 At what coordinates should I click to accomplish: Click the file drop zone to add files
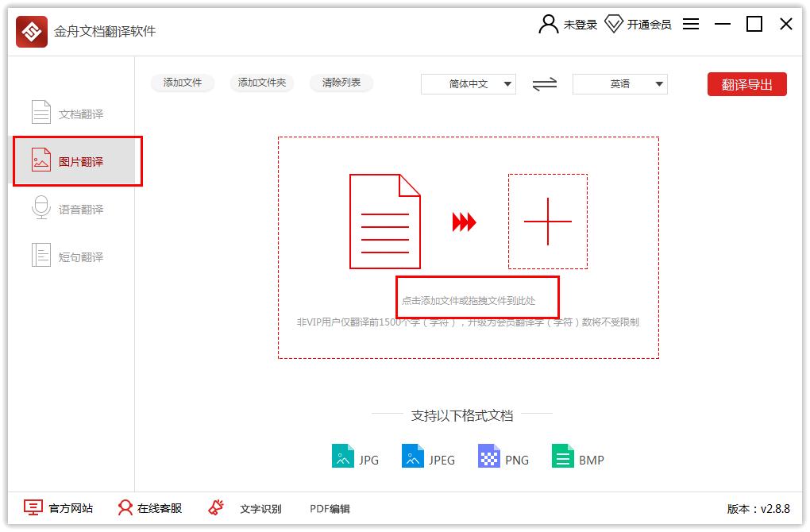click(x=476, y=298)
